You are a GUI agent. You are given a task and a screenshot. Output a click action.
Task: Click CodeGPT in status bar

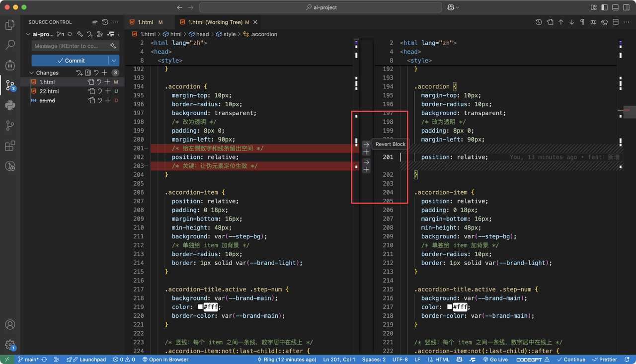[533, 360]
